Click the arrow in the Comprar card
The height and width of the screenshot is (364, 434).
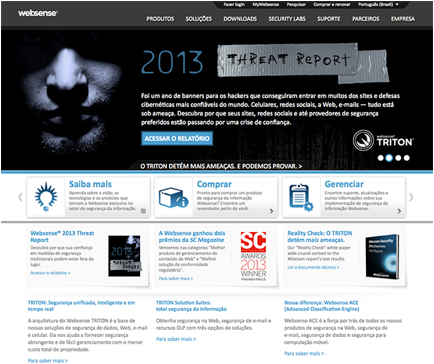click(x=271, y=211)
